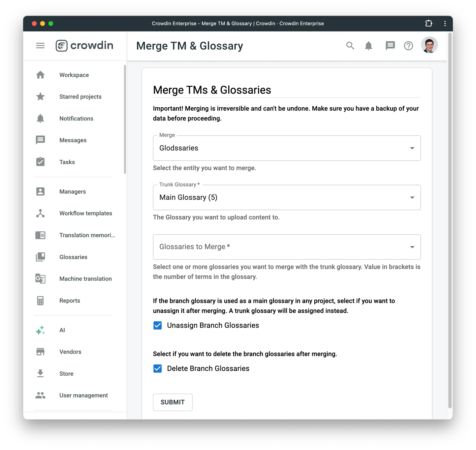Screen dimensions: 476x450
Task: Click the Glossaries menu item
Action: pyautogui.click(x=73, y=257)
